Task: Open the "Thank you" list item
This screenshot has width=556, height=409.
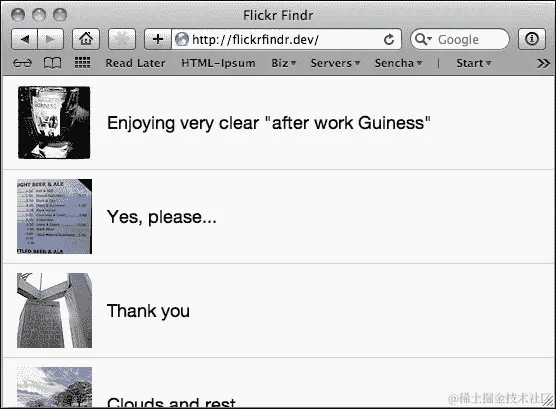Action: pos(278,311)
